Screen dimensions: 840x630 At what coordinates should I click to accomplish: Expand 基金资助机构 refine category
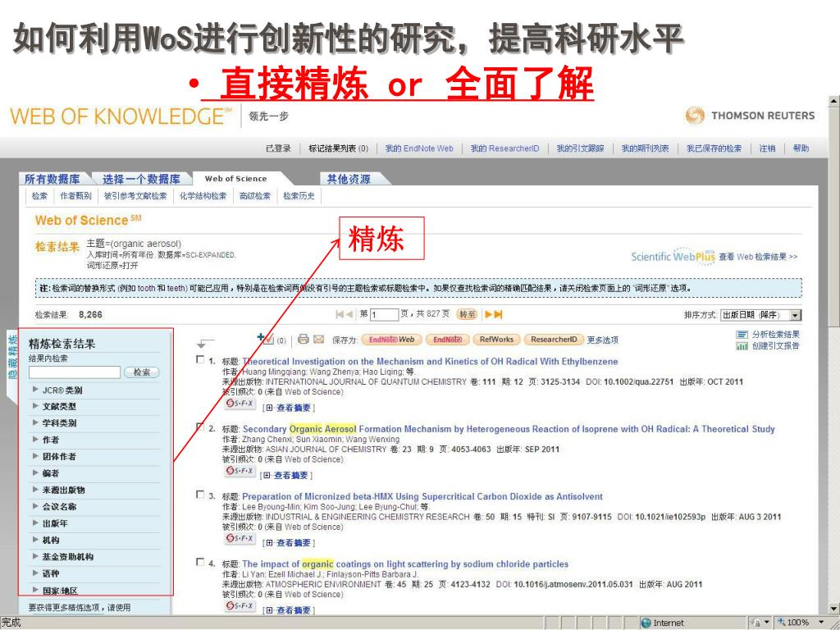click(35, 557)
